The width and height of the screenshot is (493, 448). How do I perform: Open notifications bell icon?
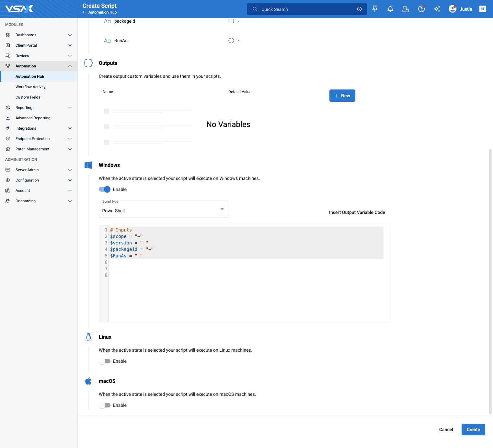390,9
